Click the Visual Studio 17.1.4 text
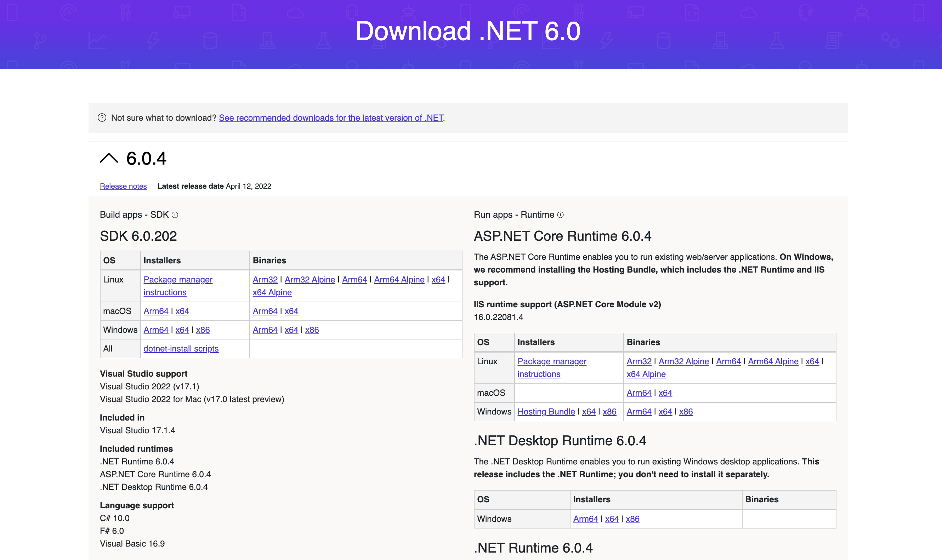942x560 pixels. click(137, 430)
